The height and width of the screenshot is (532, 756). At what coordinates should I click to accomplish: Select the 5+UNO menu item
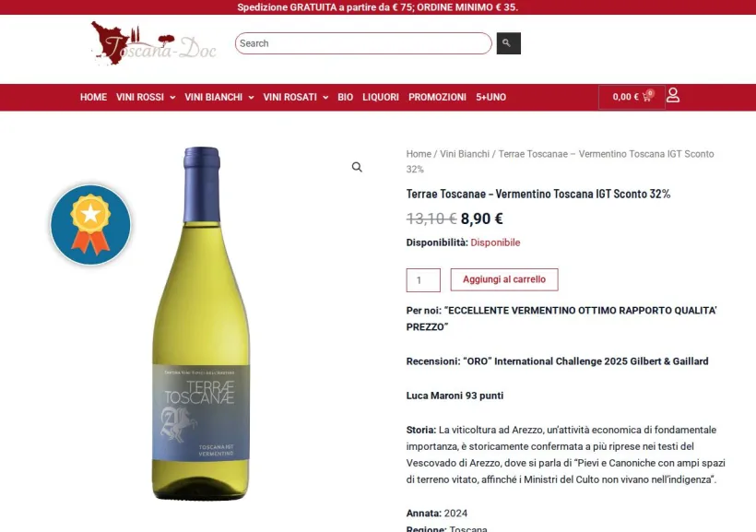pos(490,97)
